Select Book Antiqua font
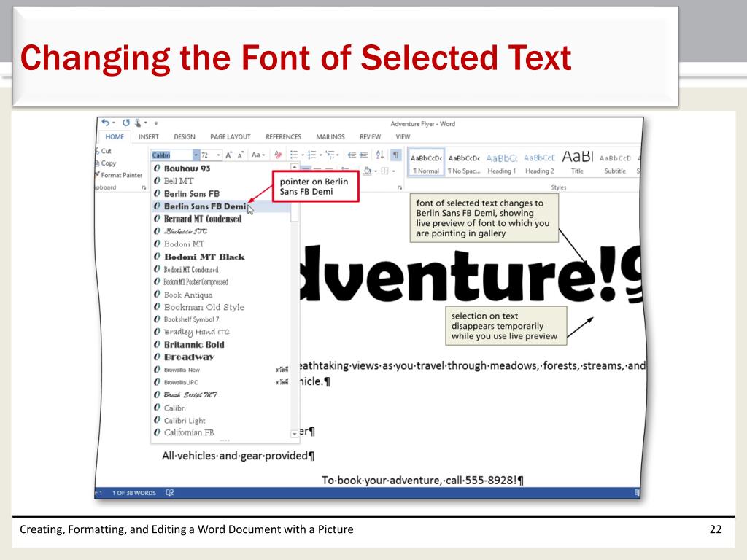 [220, 295]
